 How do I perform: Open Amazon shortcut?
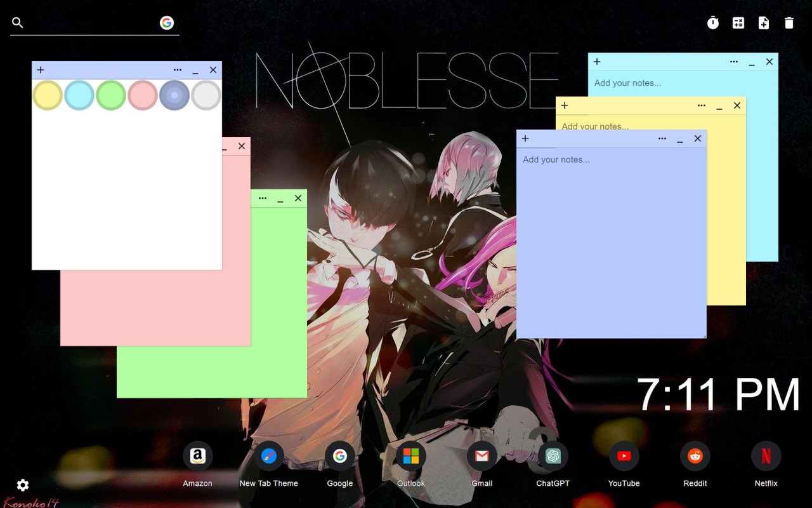click(198, 456)
